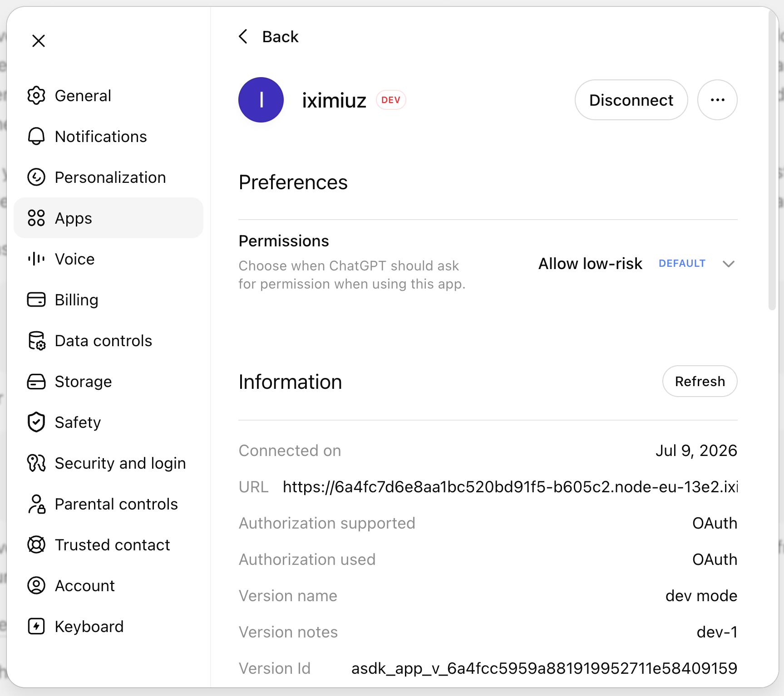Click the Connected on label
The image size is (784, 696).
pos(290,451)
